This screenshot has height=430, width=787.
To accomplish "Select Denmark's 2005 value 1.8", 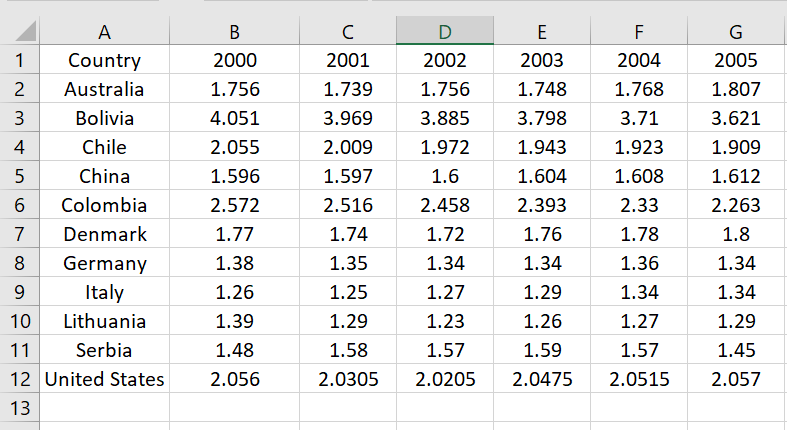I will (736, 235).
